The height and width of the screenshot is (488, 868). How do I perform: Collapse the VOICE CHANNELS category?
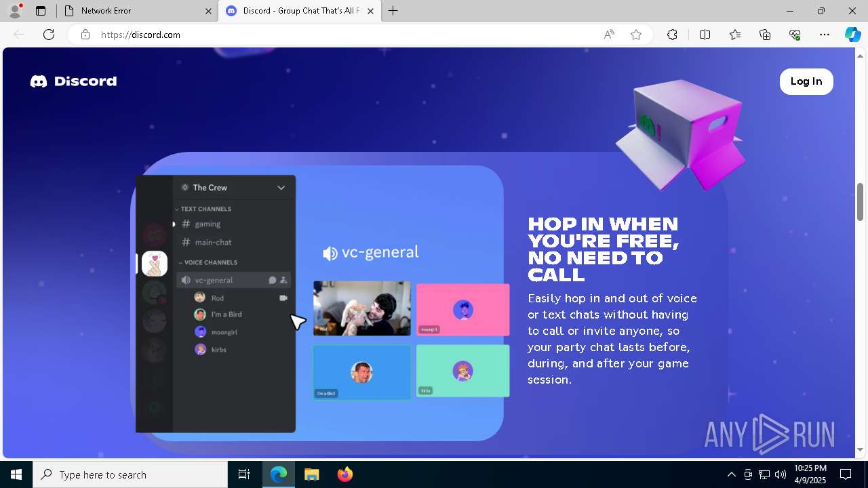pyautogui.click(x=208, y=262)
